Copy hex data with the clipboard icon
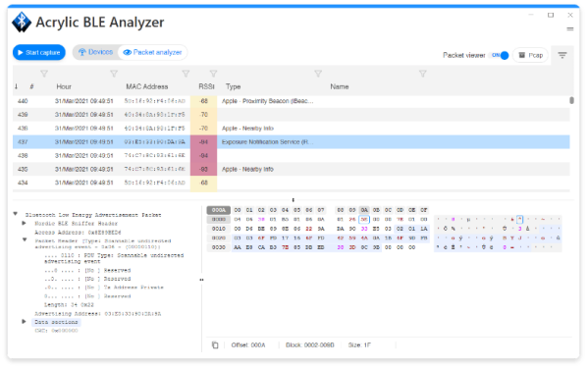 [x=215, y=345]
